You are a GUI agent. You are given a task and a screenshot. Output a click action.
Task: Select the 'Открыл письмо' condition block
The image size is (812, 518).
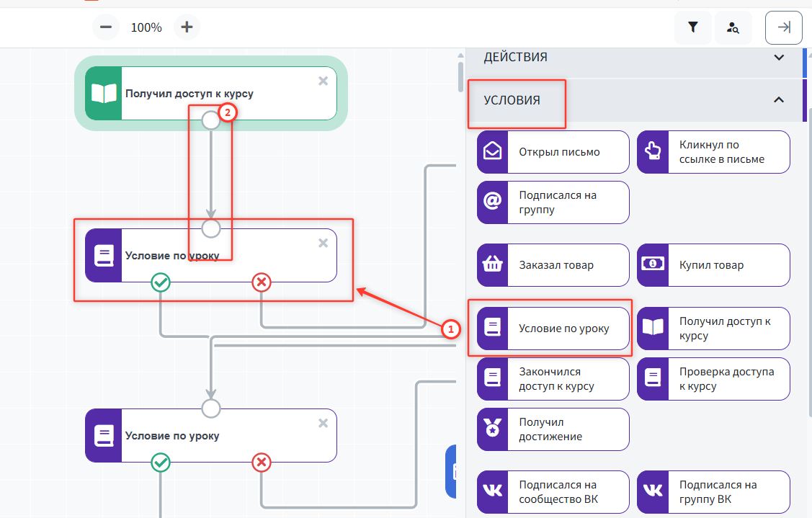[x=553, y=152]
